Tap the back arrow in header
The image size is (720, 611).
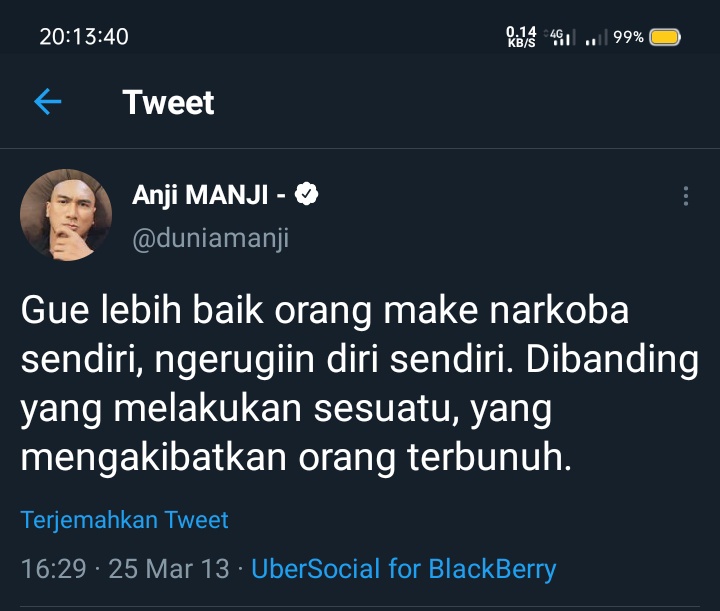coord(47,102)
